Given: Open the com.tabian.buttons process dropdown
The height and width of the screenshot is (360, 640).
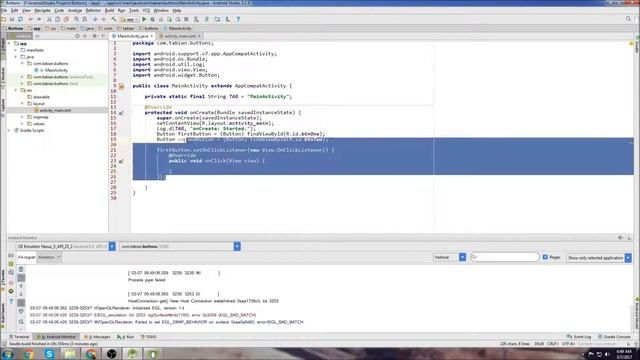Looking at the screenshot, I should pos(180,247).
